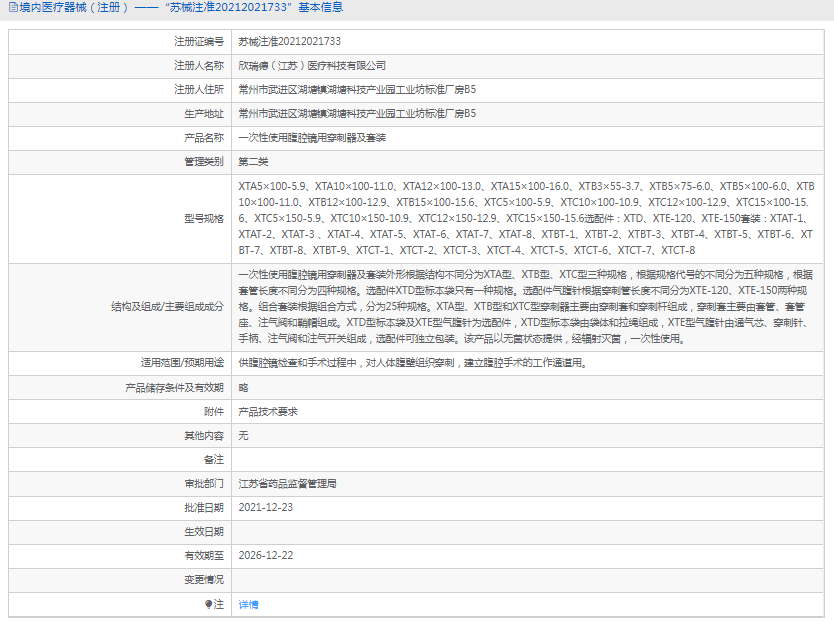The height and width of the screenshot is (627, 834).
Task: Select the expiry date 2026-12-22
Action: 265,555
